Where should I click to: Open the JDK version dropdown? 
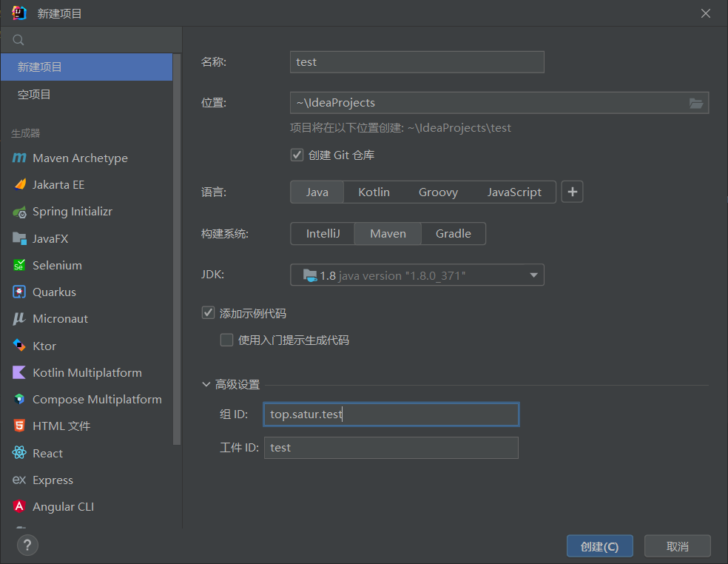pos(533,275)
